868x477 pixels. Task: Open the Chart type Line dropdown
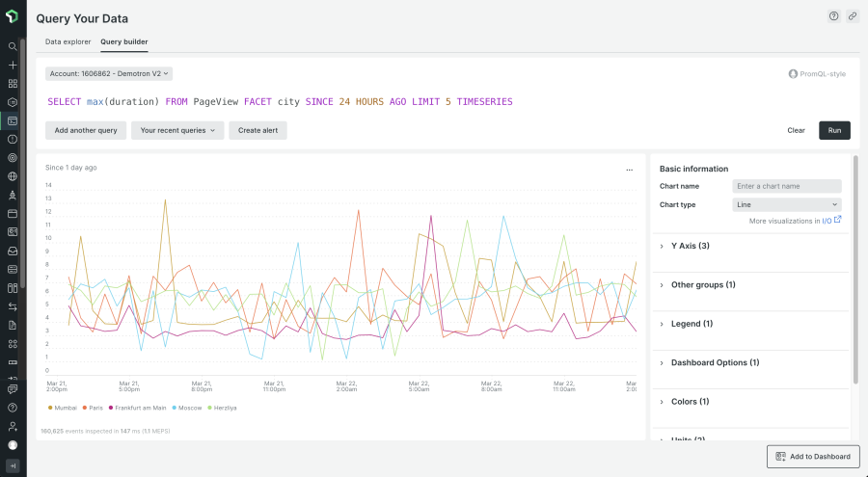point(786,204)
